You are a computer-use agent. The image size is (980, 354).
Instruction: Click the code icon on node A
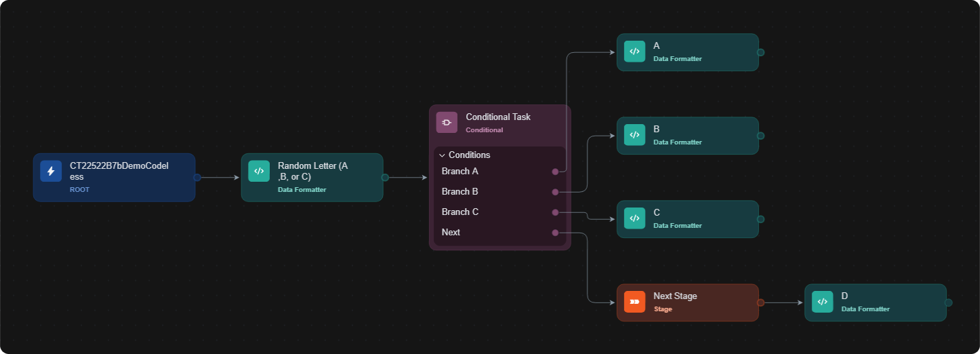[x=634, y=51]
